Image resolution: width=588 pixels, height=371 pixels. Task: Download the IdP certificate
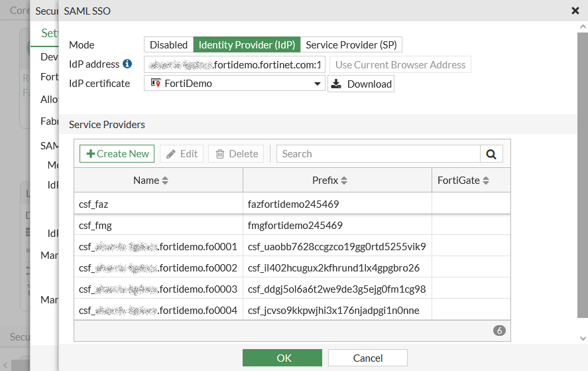pyautogui.click(x=361, y=84)
